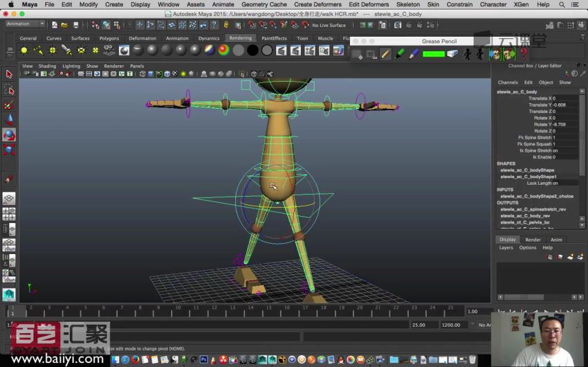Click the 25.00 playback end field

[x=424, y=325]
